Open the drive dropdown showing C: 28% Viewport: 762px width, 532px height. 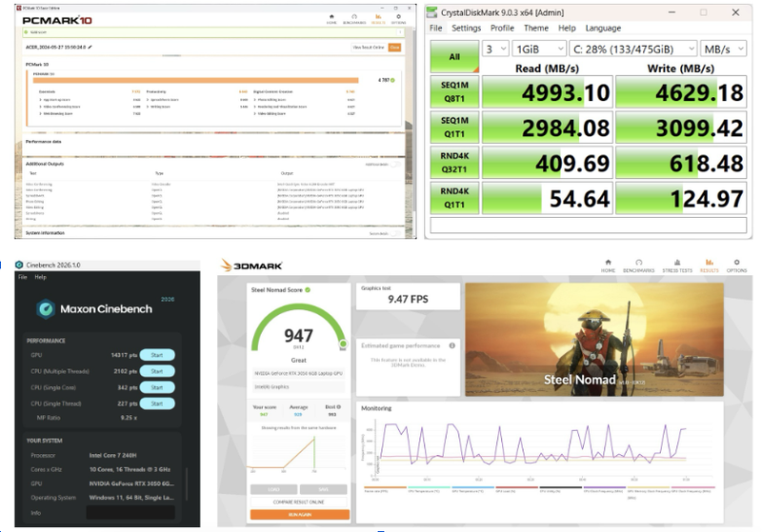point(633,49)
